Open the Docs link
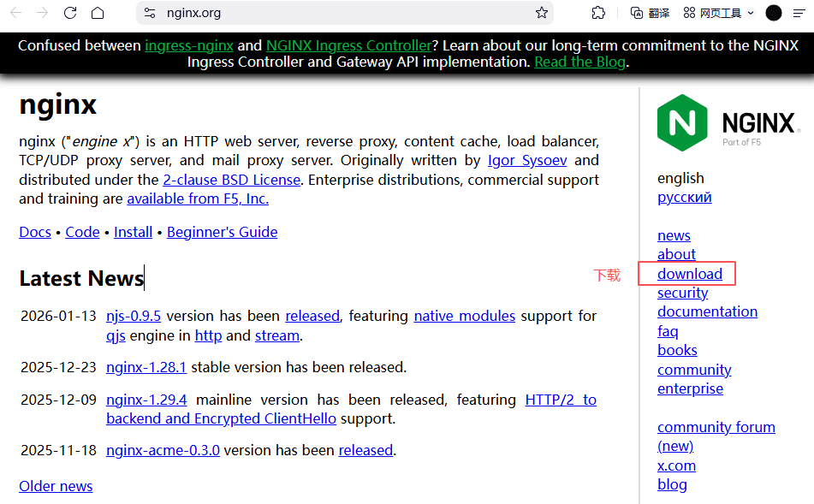814x504 pixels. (x=35, y=232)
